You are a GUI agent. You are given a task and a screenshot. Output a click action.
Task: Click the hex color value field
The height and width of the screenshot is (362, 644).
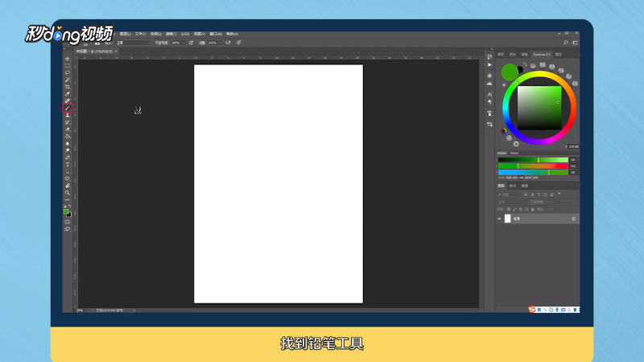tap(573, 146)
